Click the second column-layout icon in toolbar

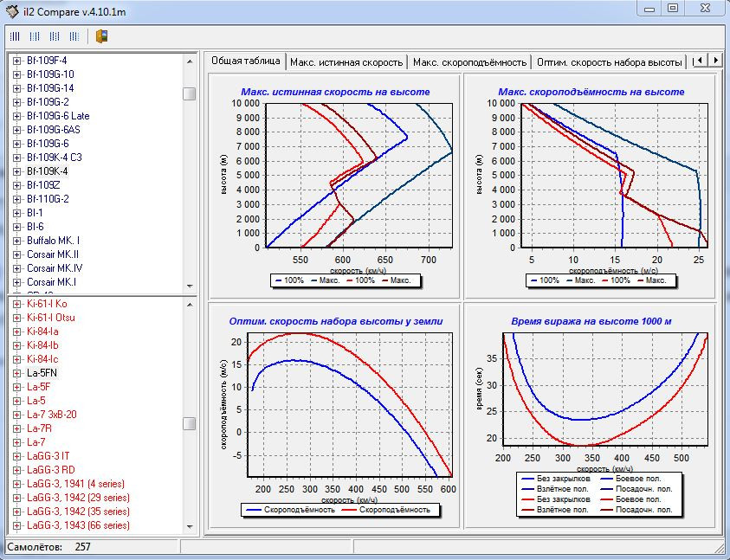(x=35, y=37)
